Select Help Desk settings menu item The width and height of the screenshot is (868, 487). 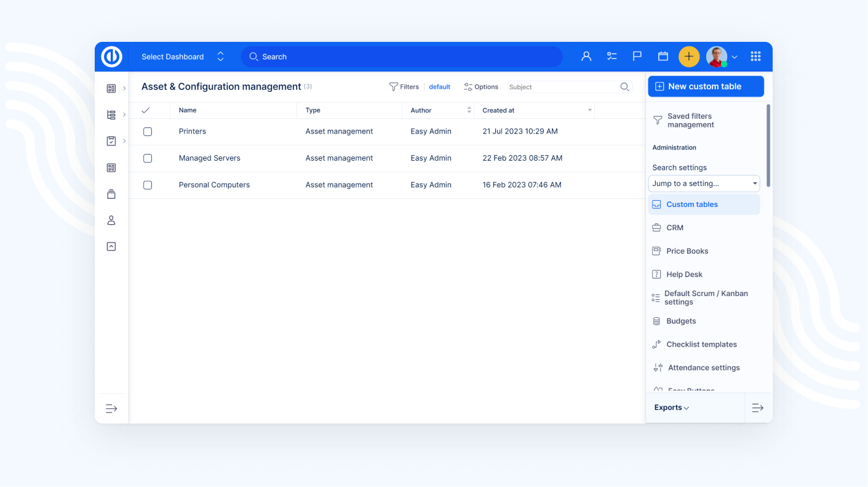pyautogui.click(x=684, y=275)
